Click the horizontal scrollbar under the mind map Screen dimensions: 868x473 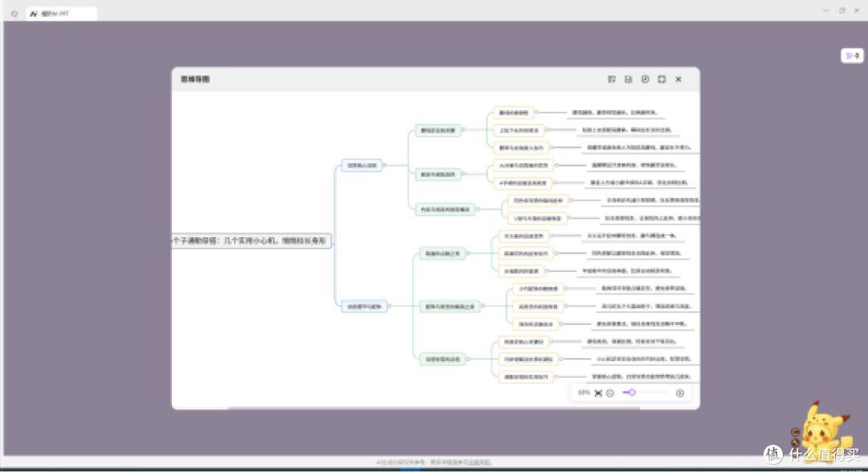(434, 408)
